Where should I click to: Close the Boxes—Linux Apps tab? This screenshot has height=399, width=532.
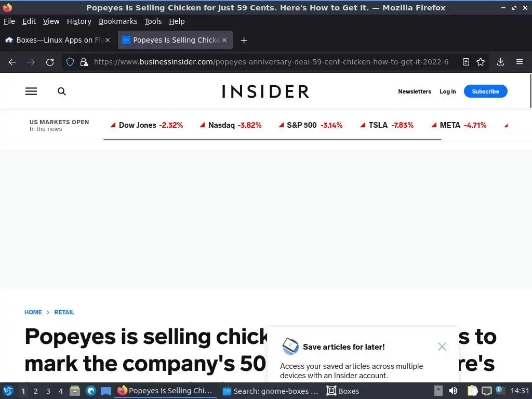[108, 40]
